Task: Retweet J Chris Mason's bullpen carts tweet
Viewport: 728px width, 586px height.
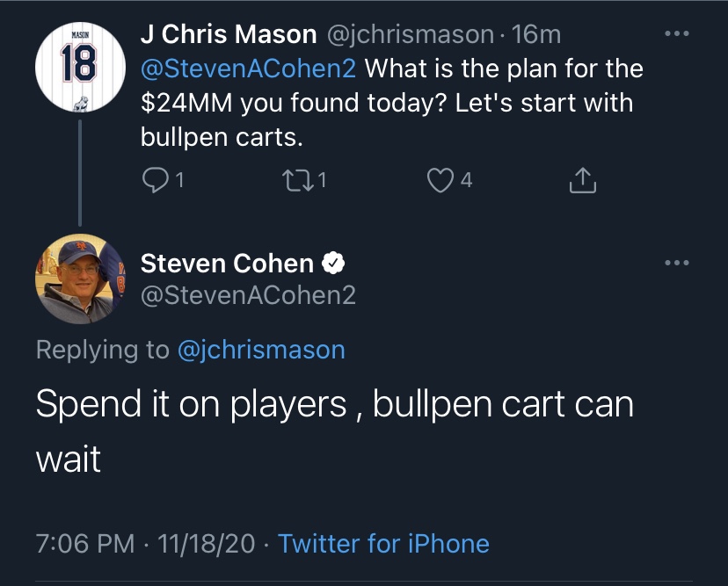Action: 294,180
